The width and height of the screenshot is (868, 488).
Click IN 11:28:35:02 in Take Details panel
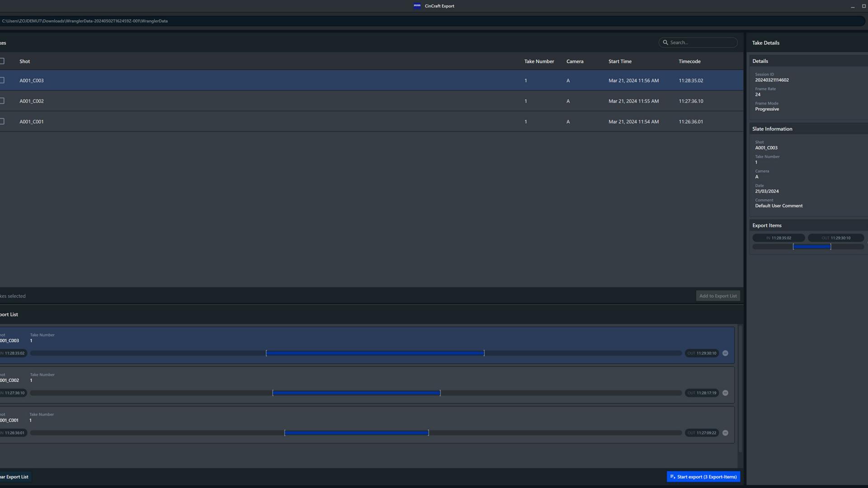778,238
